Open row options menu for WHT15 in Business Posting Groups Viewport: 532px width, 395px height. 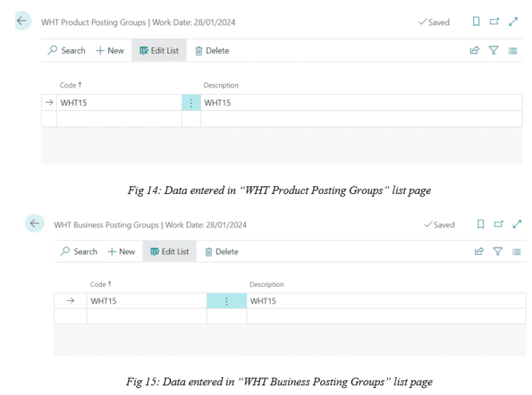pos(227,301)
